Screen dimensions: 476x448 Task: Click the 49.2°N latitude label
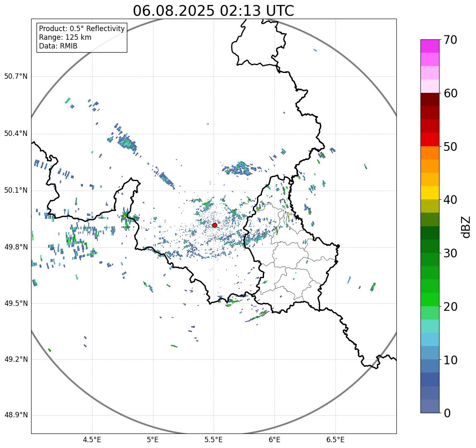coord(16,360)
